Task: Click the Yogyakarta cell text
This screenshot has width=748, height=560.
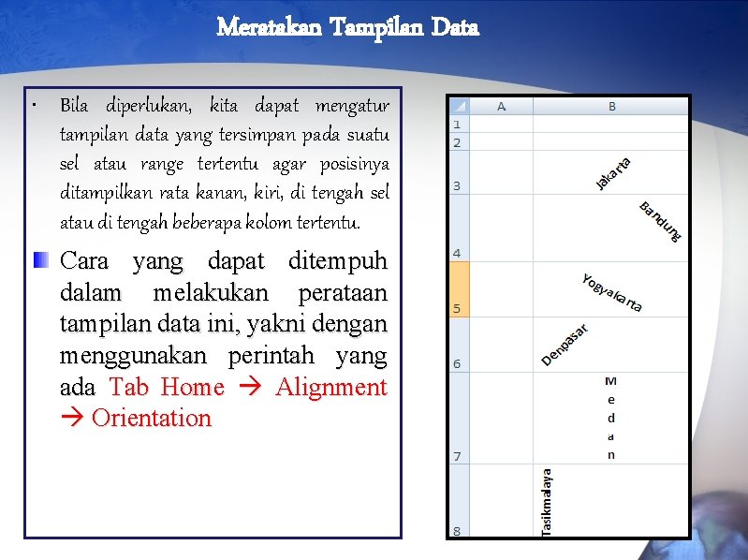Action: coord(612,293)
